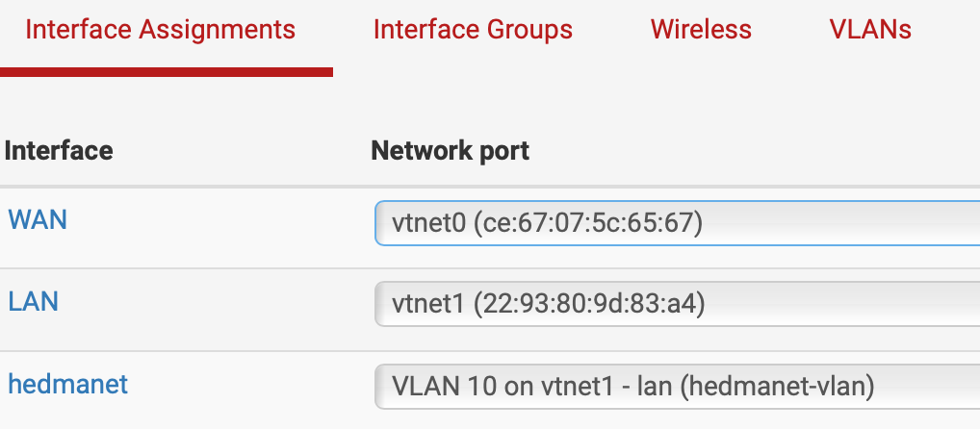Change the port assigned to hedmanet
This screenshot has height=429, width=980.
pyautogui.click(x=676, y=388)
